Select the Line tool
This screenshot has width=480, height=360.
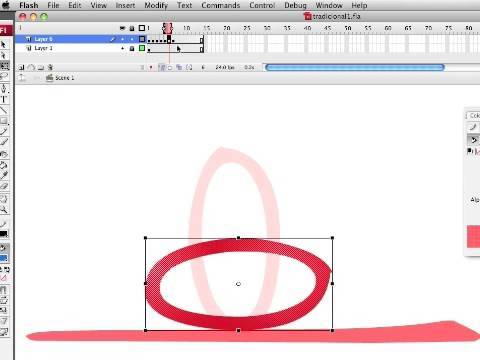coord(4,110)
